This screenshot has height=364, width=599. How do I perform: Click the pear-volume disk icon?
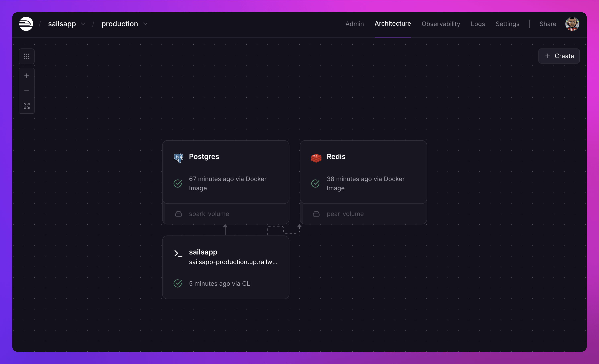[x=316, y=214]
